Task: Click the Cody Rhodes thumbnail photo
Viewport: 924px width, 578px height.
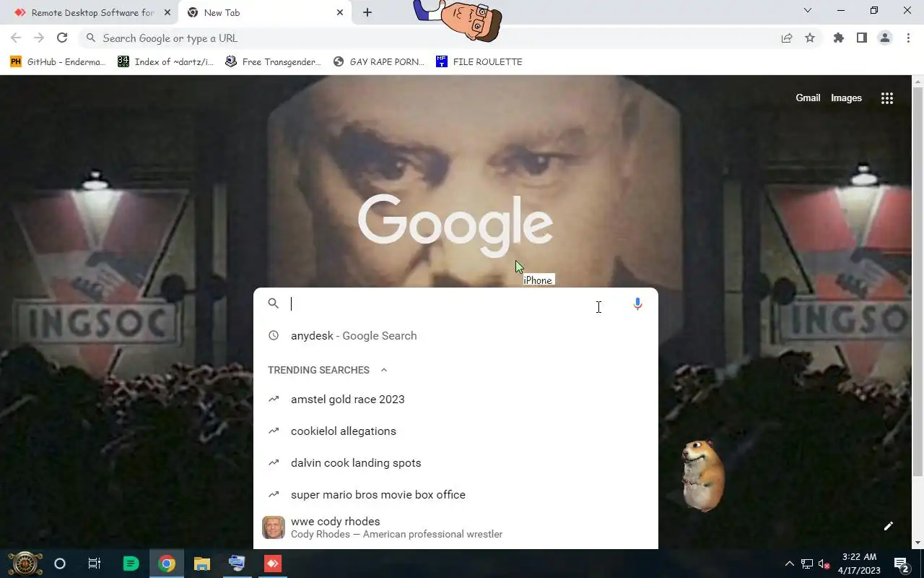Action: point(274,527)
